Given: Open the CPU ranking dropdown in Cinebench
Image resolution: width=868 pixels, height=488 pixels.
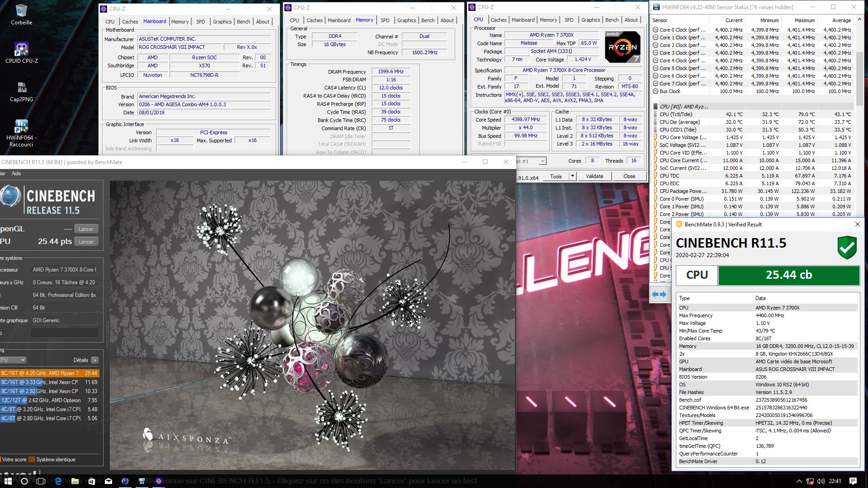Looking at the screenshot, I should 13,360.
